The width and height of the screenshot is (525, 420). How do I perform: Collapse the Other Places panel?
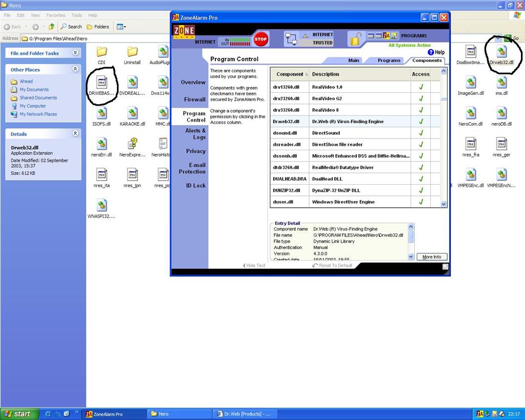click(x=75, y=69)
